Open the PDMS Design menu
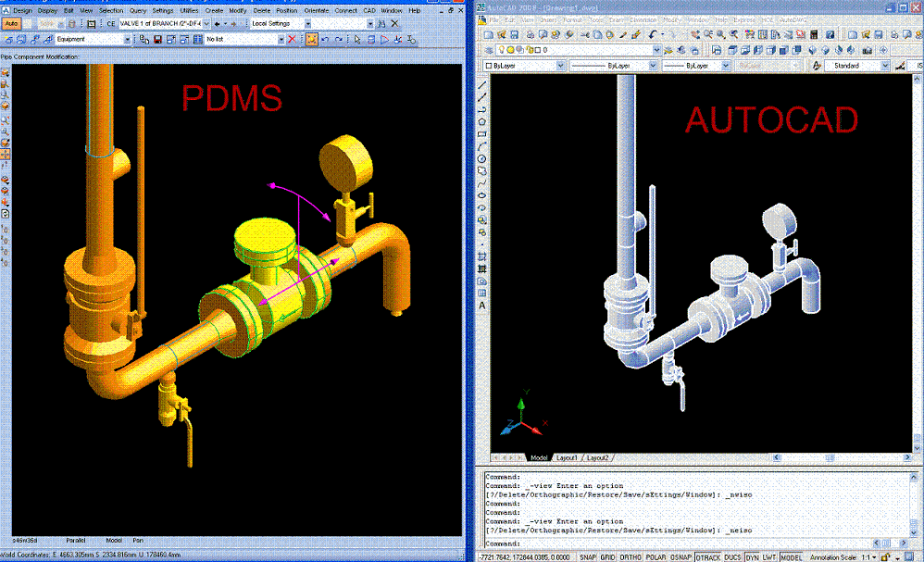Image resolution: width=924 pixels, height=562 pixels. click(x=22, y=10)
